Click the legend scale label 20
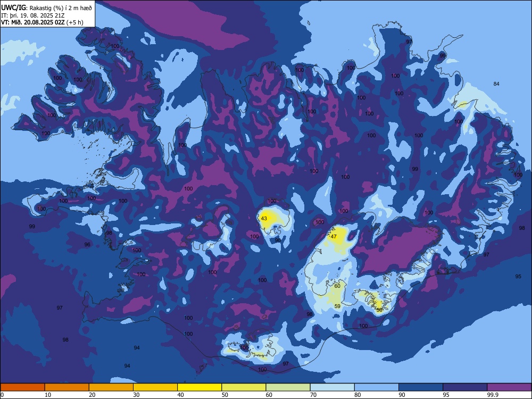This screenshot has width=532, height=399. [92, 395]
